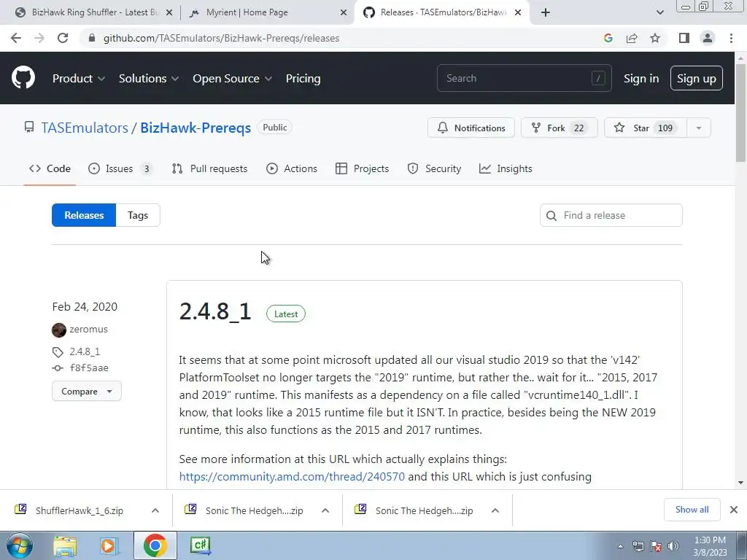
Task: Switch to the Code tab
Action: (x=50, y=168)
